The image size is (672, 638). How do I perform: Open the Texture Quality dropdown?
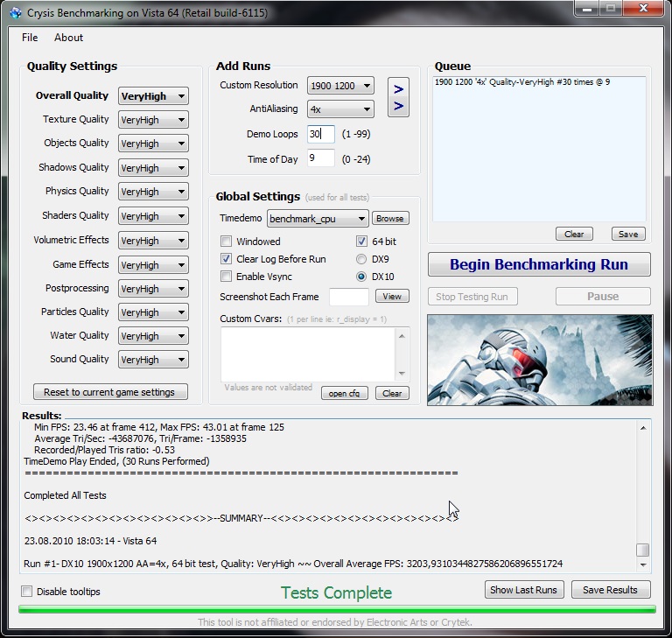153,120
